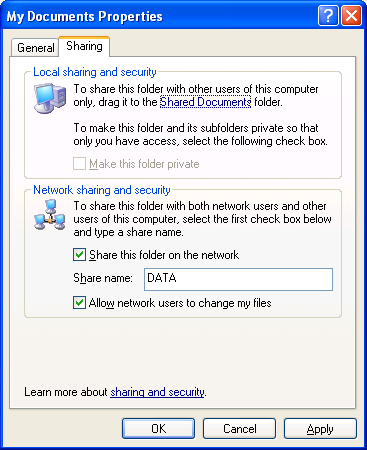Viewport: 367px width, 450px height.
Task: Click the local computer sharing icon
Action: (x=50, y=98)
